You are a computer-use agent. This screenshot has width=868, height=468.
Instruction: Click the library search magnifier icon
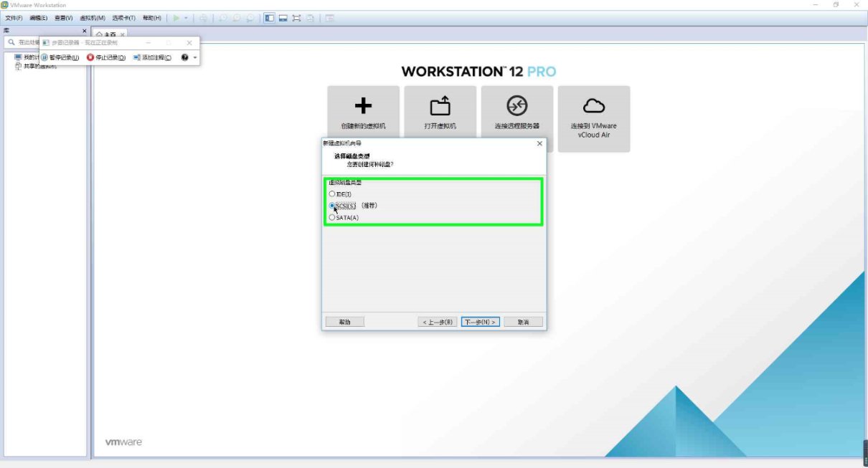pos(11,42)
